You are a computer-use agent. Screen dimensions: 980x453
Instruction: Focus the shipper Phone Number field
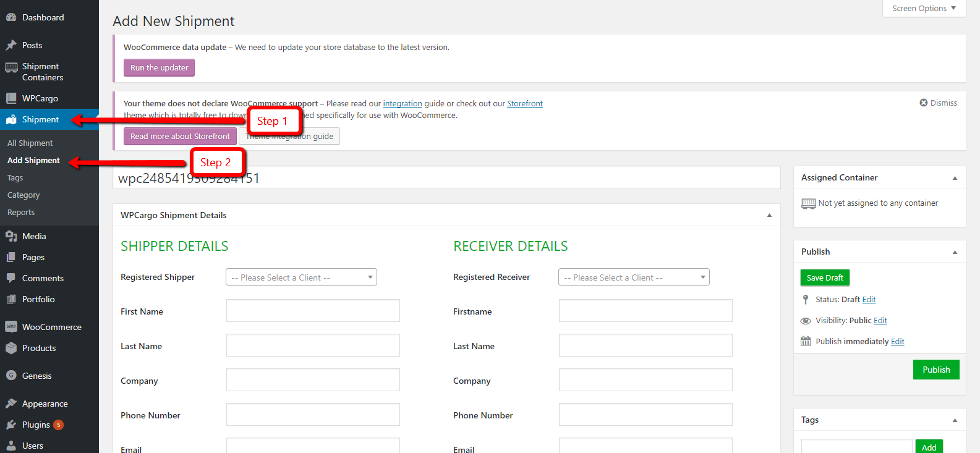click(313, 415)
